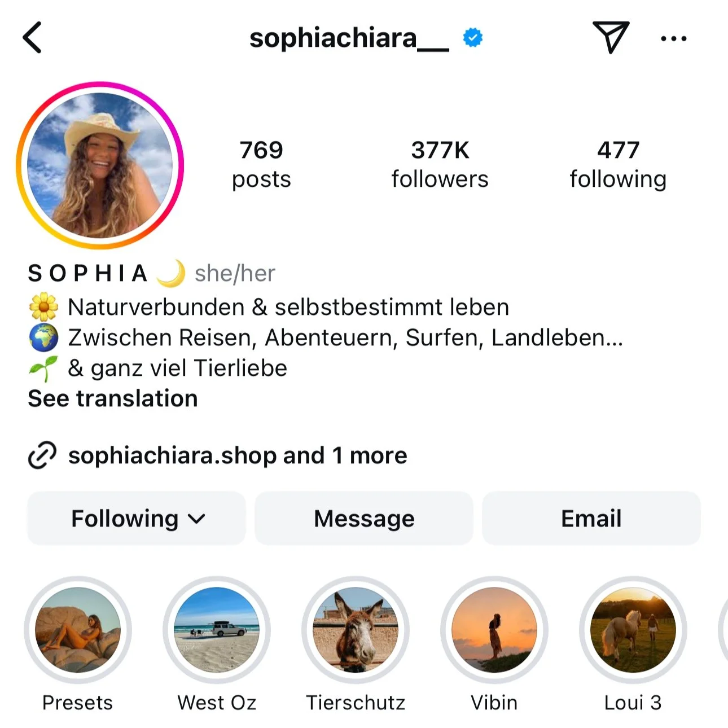The image size is (728, 728).
Task: Open the West Oz highlight
Action: coord(217,630)
